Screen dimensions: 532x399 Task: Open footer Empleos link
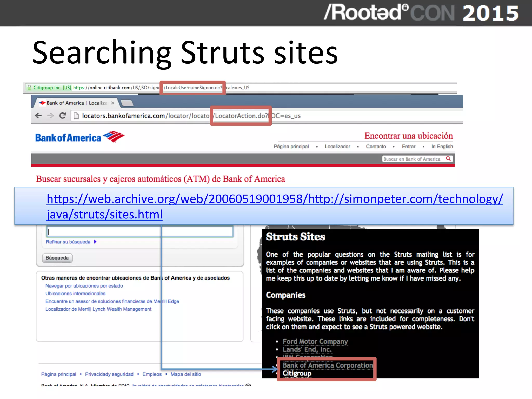pos(152,374)
